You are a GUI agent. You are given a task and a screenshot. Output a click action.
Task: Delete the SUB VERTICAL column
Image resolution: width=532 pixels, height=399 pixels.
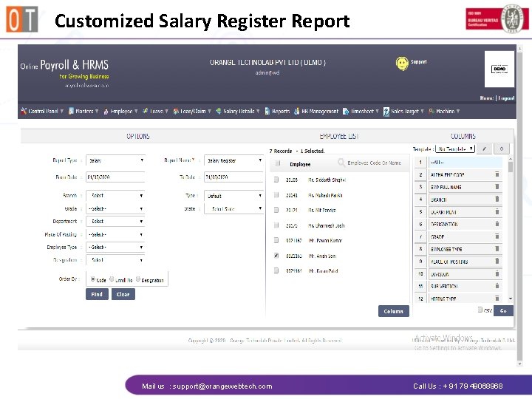[x=497, y=286]
